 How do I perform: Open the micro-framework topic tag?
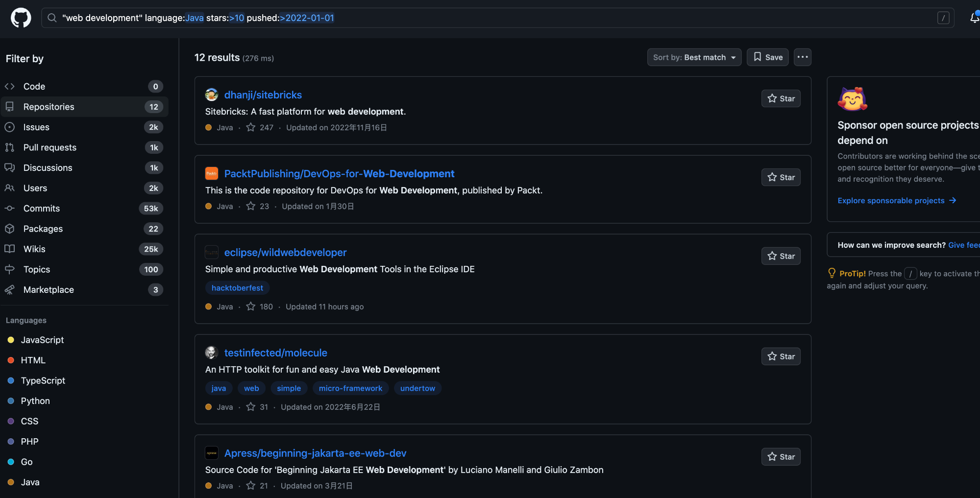pyautogui.click(x=350, y=388)
